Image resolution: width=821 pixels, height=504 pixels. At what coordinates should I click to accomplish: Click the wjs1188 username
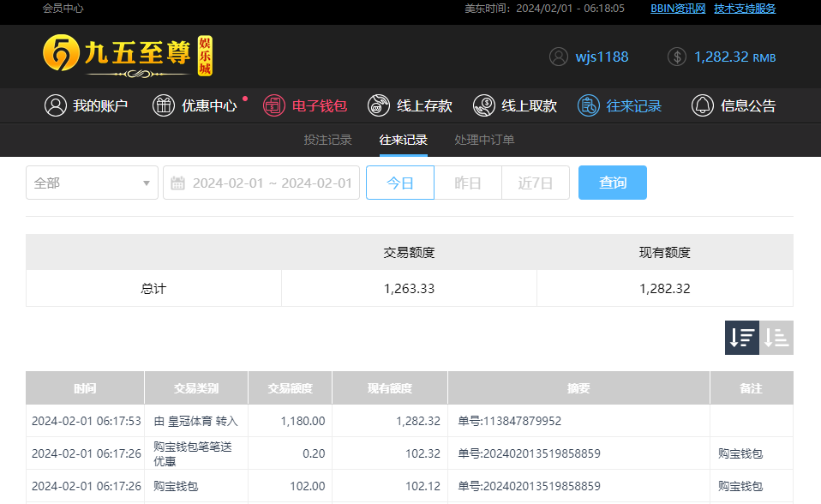point(602,57)
